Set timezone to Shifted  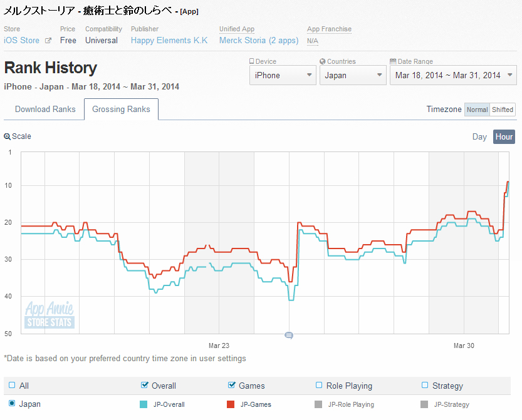pos(503,110)
